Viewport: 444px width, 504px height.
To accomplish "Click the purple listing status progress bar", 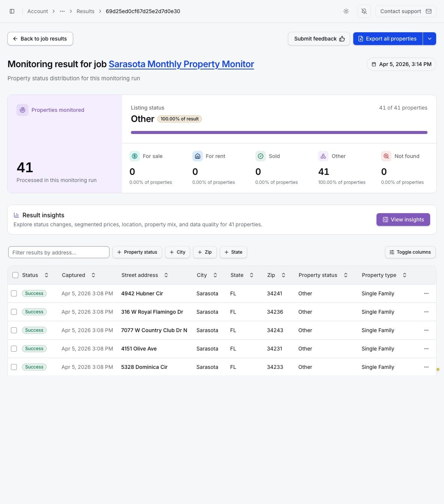I will tap(279, 132).
